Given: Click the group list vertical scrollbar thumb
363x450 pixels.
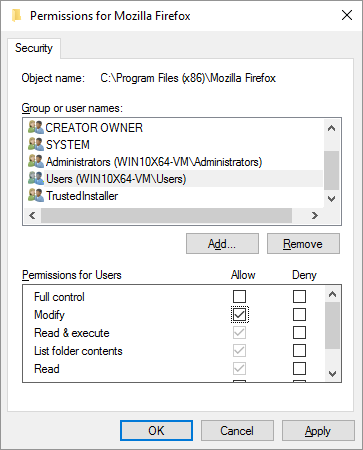Looking at the screenshot, I should pos(331,170).
